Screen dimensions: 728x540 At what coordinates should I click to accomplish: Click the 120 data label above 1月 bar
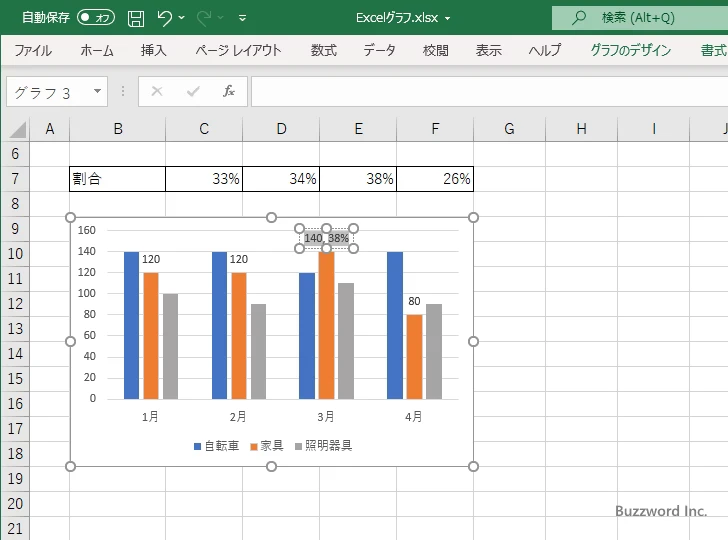pos(151,259)
